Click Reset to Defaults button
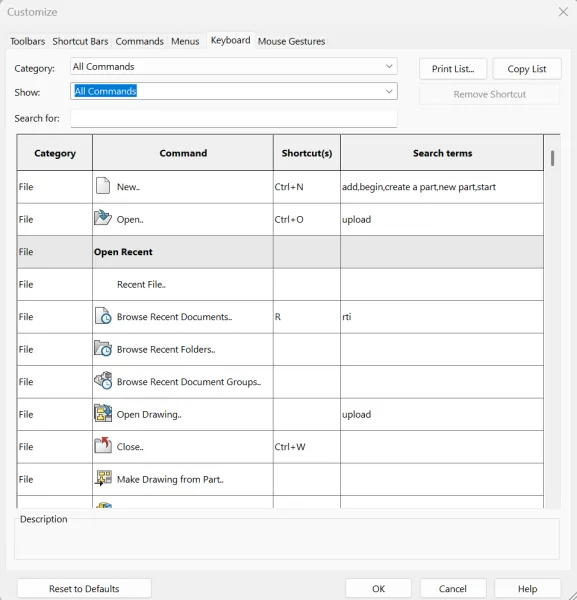Image resolution: width=577 pixels, height=600 pixels. click(84, 589)
